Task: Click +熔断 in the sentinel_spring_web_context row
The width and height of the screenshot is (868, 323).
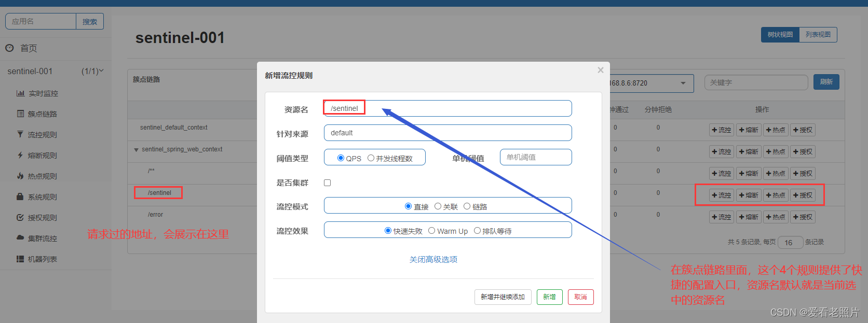Action: [749, 152]
